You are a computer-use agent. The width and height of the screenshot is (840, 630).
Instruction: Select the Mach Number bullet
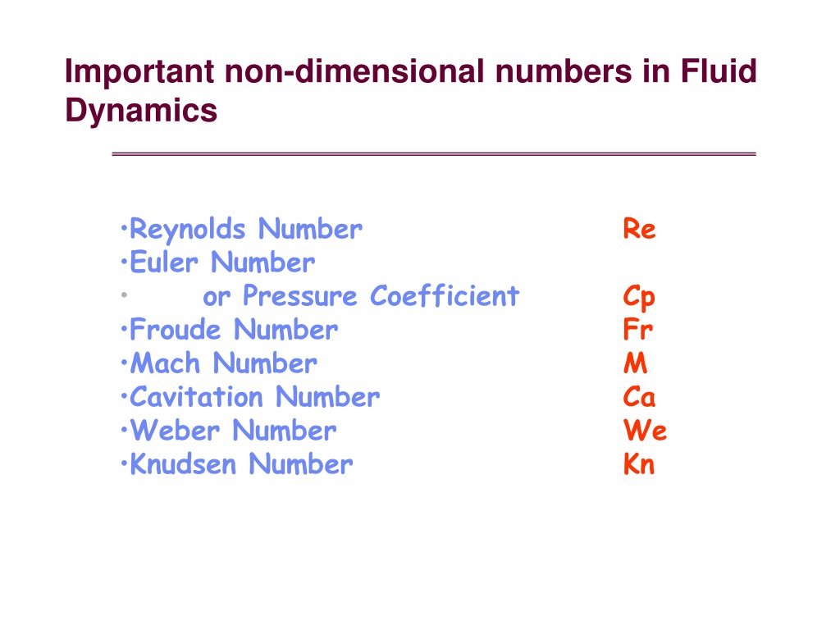[219, 363]
